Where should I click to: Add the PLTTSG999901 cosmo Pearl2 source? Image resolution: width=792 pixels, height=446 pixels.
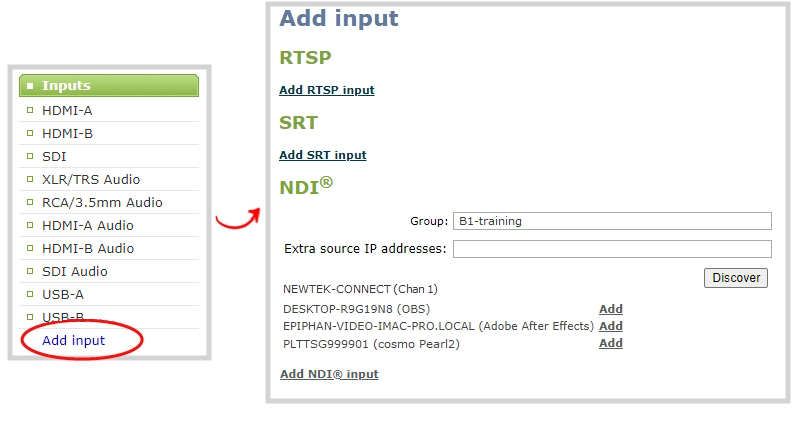click(x=610, y=343)
